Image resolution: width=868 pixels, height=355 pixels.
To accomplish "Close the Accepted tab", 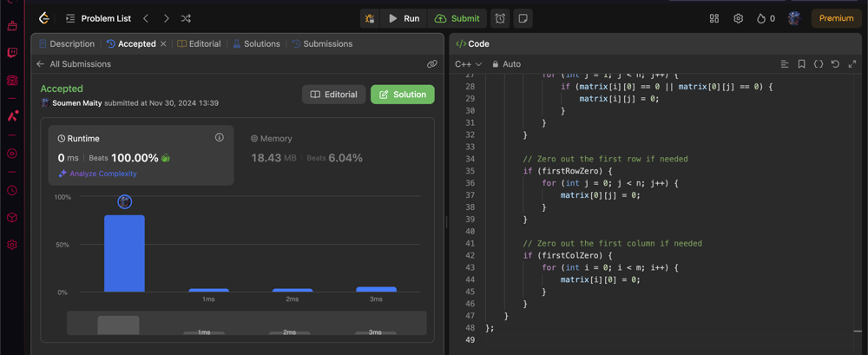I will [163, 43].
